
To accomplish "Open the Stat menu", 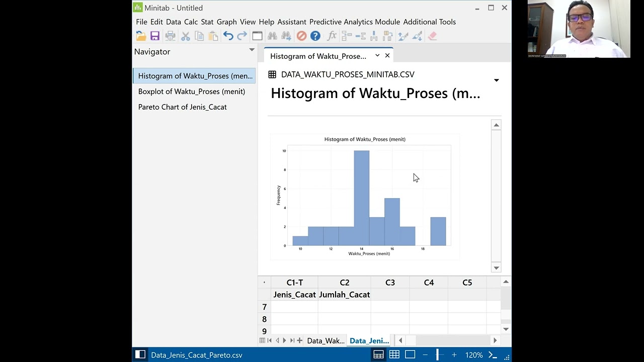I will (207, 22).
